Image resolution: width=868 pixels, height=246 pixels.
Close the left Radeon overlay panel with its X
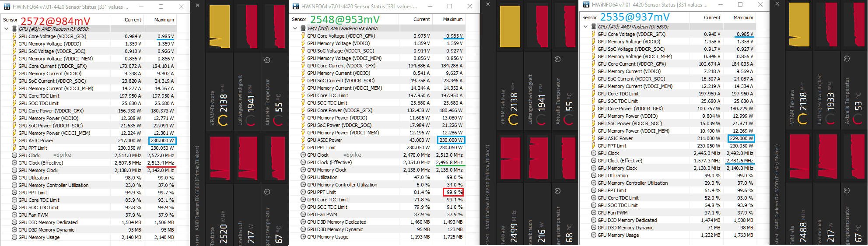tap(197, 5)
